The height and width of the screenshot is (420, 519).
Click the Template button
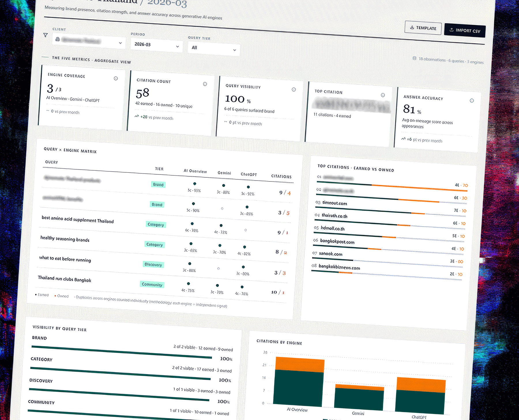coord(423,28)
